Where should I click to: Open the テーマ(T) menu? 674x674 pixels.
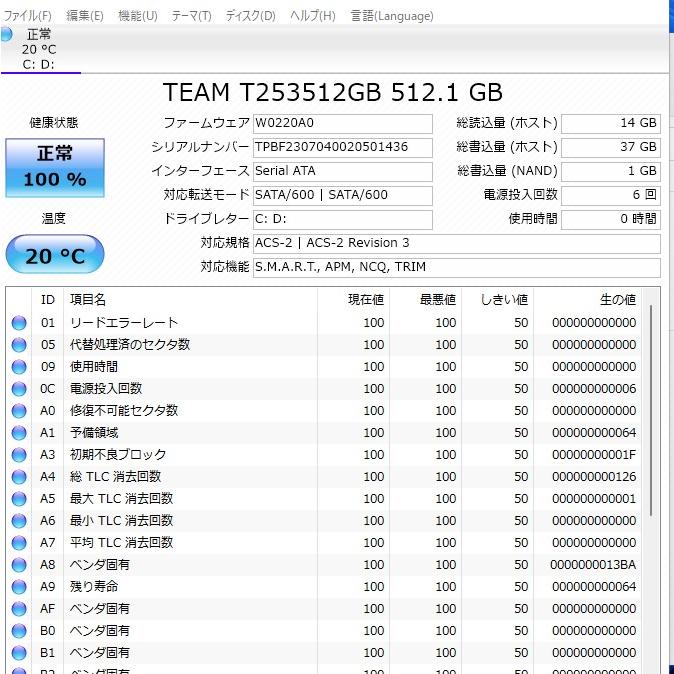191,16
